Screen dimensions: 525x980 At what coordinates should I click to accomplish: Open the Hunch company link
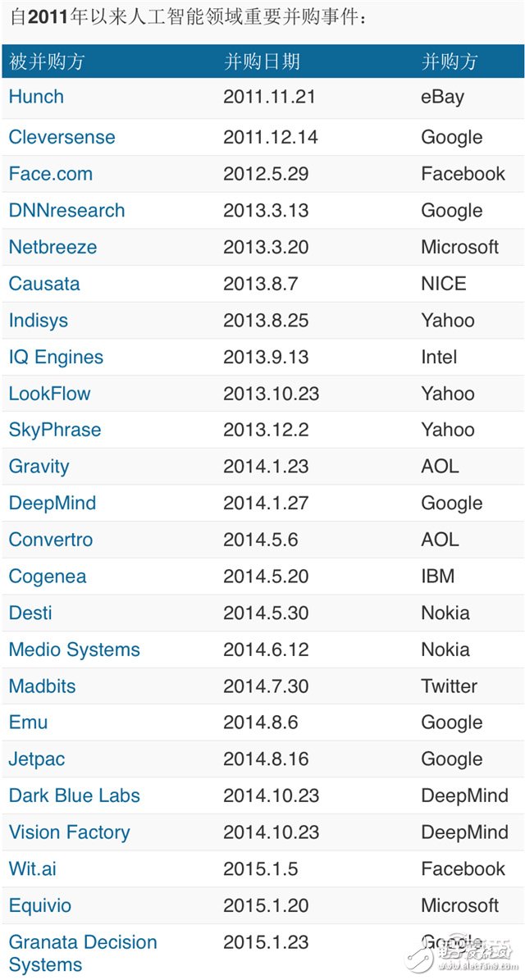(x=36, y=97)
